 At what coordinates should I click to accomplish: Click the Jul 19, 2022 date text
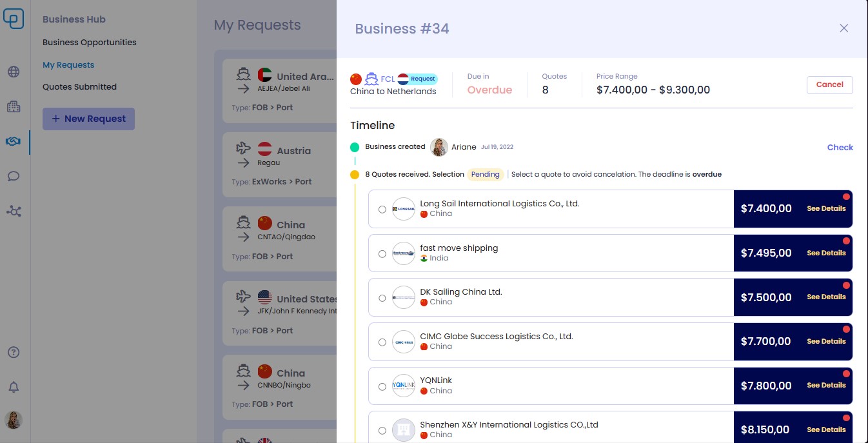497,147
